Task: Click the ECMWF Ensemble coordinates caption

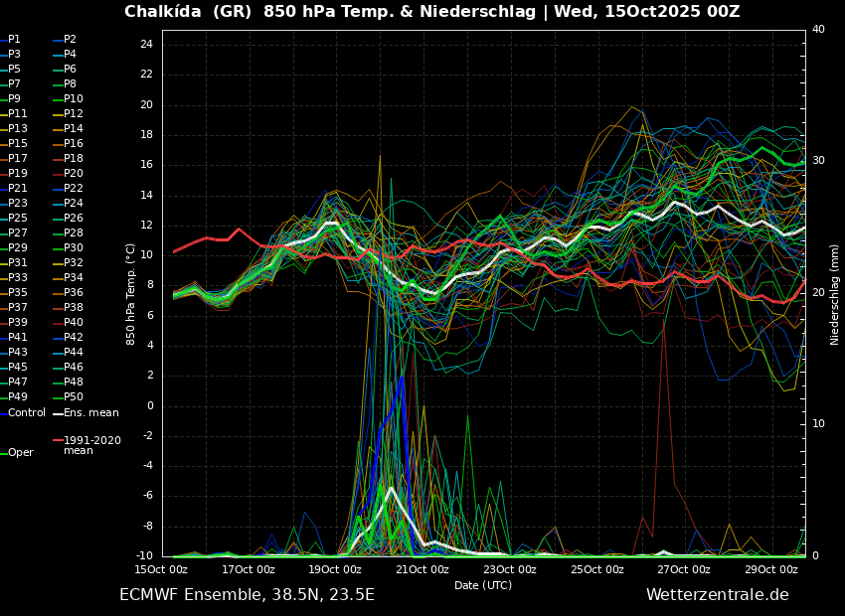Action: tap(247, 595)
